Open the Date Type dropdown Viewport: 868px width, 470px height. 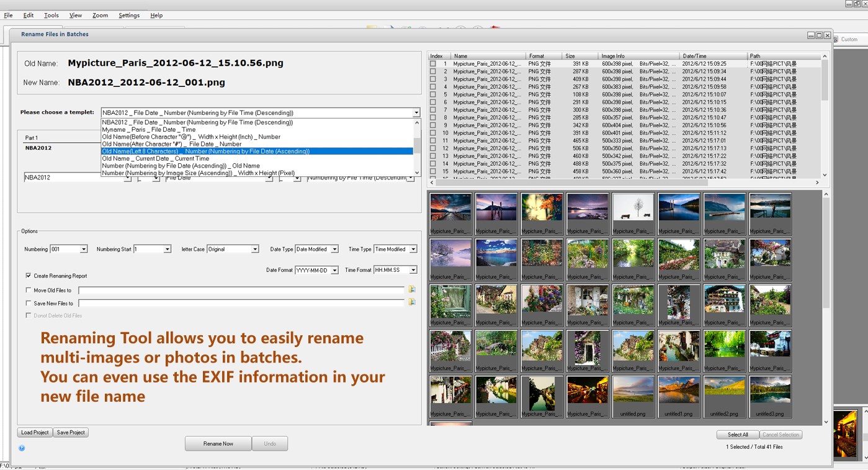click(x=333, y=249)
